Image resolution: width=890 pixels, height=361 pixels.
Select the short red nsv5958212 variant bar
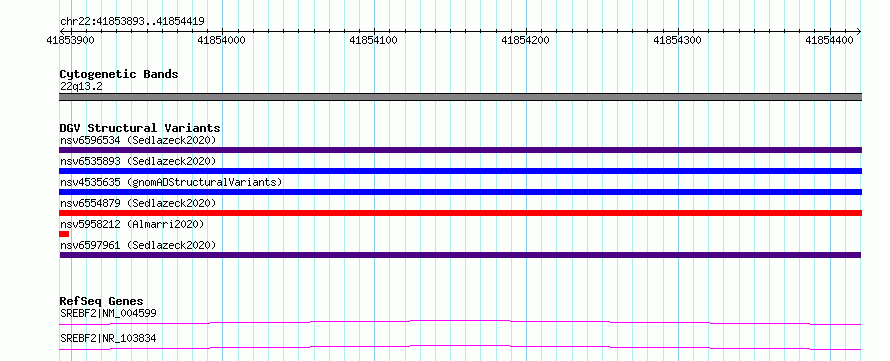(x=64, y=234)
